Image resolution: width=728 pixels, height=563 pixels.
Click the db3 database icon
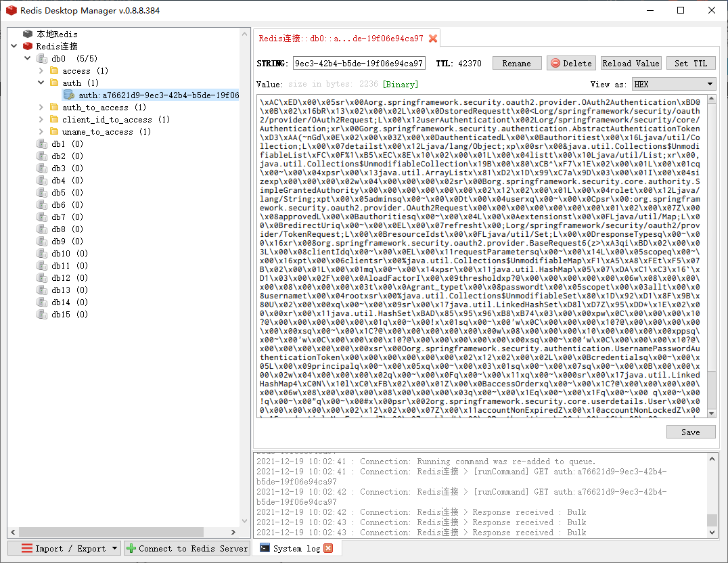tap(42, 168)
